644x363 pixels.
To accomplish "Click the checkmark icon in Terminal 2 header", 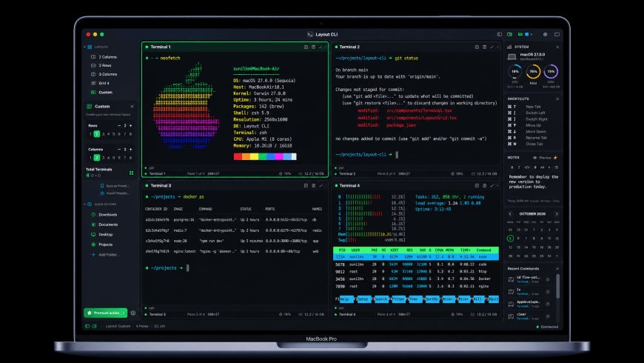I will point(492,47).
